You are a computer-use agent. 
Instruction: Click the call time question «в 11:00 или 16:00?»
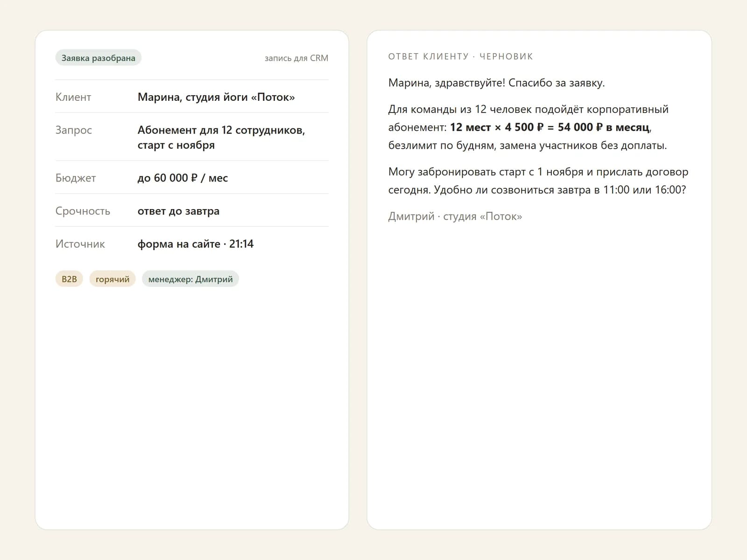(x=640, y=190)
